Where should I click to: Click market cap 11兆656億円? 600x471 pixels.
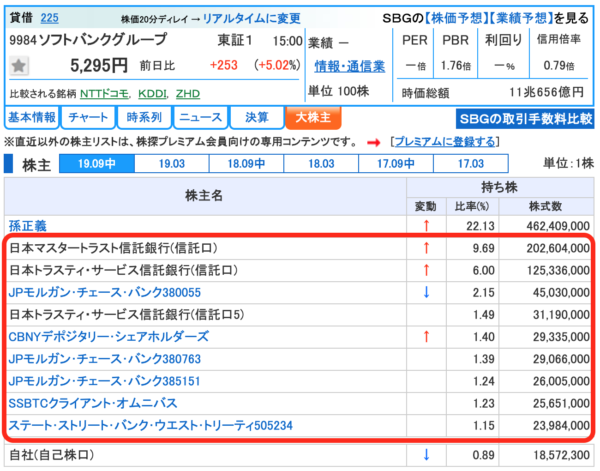click(547, 92)
